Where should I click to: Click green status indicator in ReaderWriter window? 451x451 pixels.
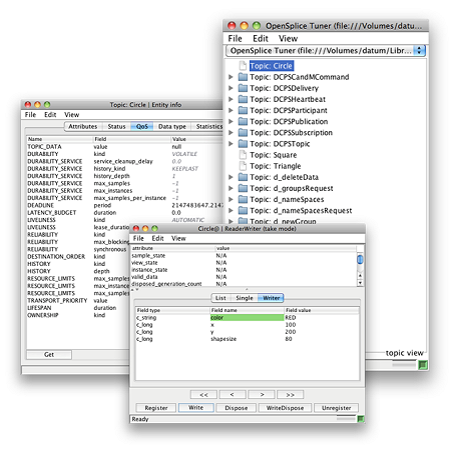[x=361, y=419]
